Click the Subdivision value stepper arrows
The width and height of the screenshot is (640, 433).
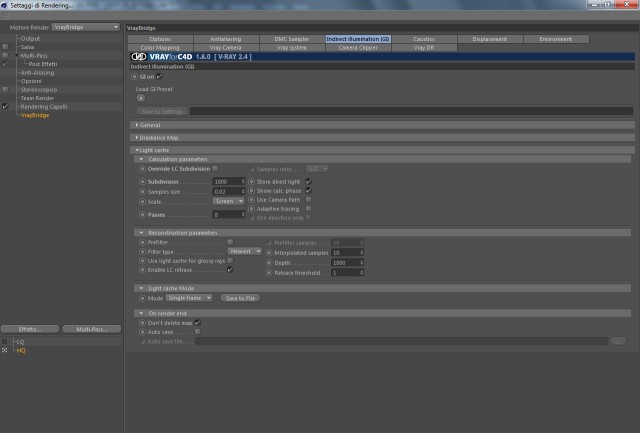coord(243,182)
